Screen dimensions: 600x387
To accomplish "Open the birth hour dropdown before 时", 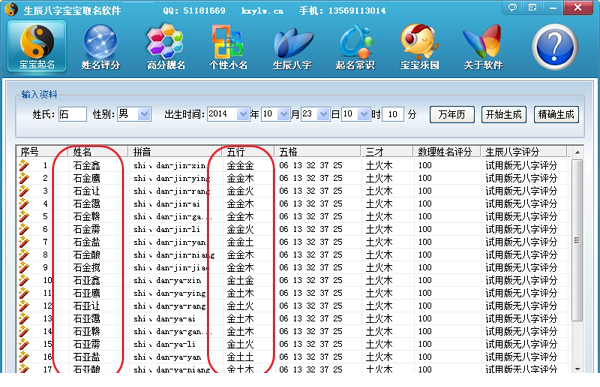I will click(x=364, y=114).
